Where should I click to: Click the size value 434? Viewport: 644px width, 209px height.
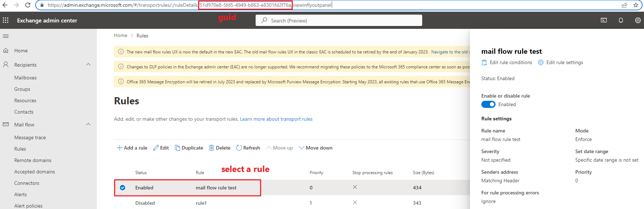click(417, 188)
